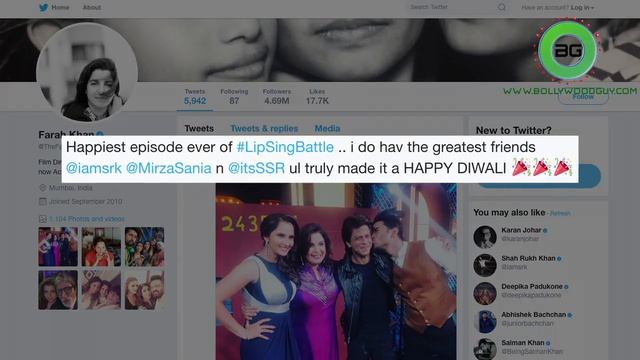Viewport: 640px width, 360px height.
Task: Open Karan Johar's suggested profile
Action: (x=521, y=230)
